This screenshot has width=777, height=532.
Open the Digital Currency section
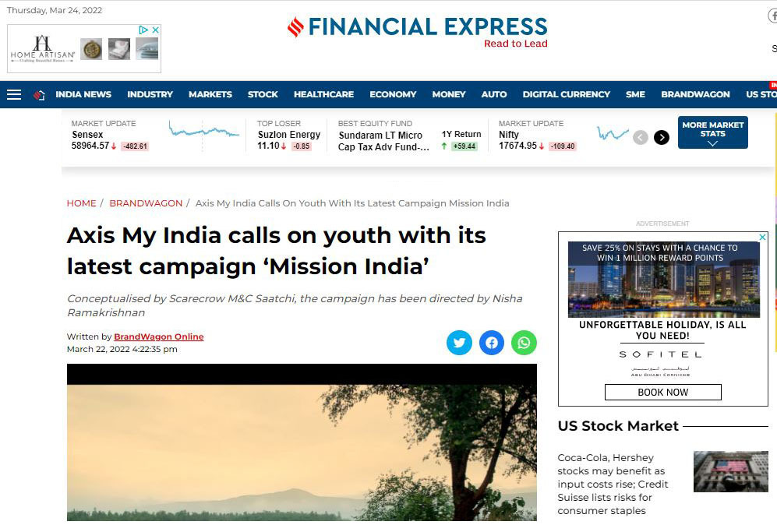[566, 94]
